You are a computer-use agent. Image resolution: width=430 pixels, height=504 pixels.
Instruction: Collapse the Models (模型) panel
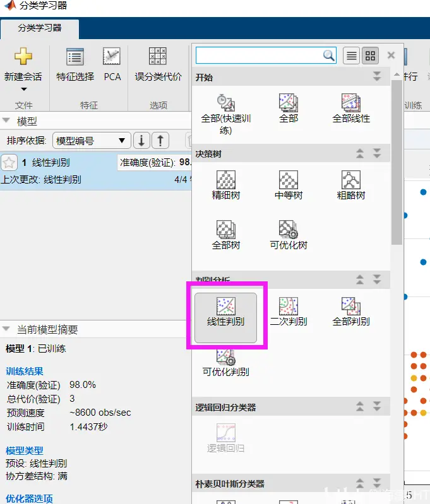6,120
